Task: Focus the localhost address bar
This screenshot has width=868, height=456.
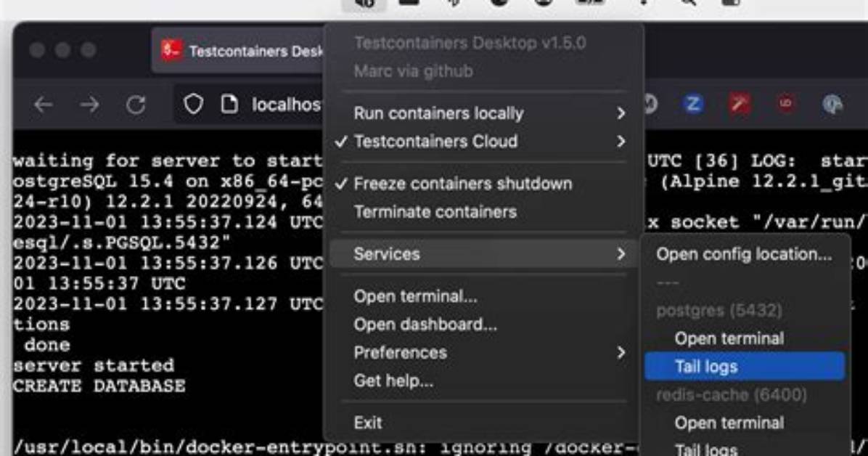Action: click(x=250, y=104)
